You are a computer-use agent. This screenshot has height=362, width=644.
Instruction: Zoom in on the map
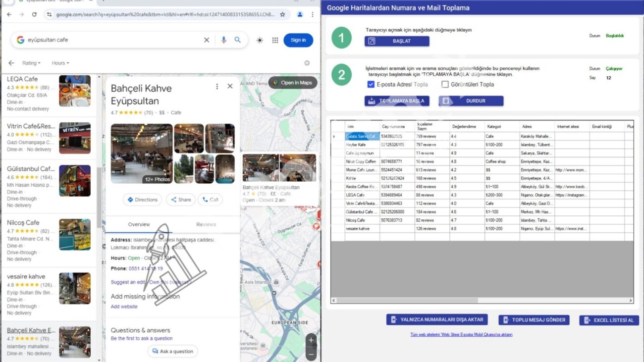[311, 340]
